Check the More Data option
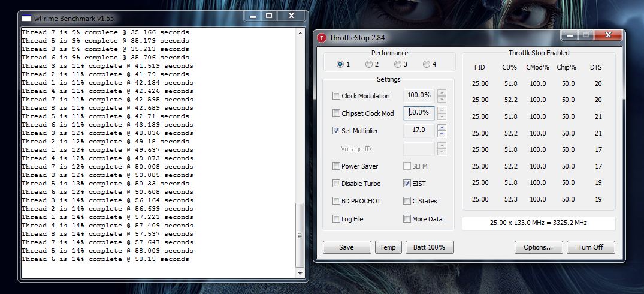The height and width of the screenshot is (294, 644). point(407,219)
